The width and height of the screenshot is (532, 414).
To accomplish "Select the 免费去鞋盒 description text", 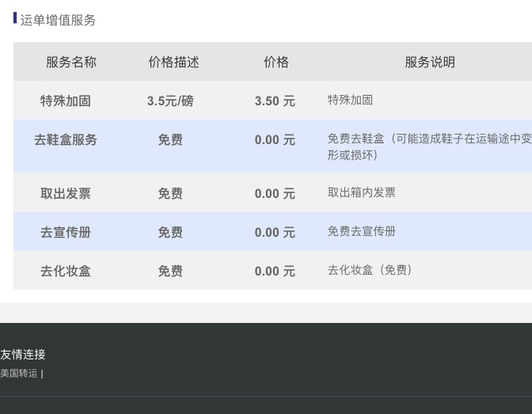I will tap(430, 146).
